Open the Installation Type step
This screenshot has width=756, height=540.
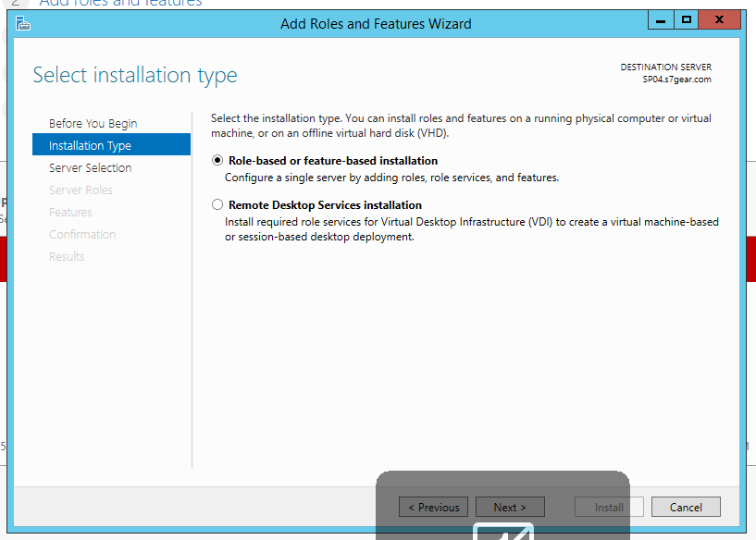(x=90, y=146)
